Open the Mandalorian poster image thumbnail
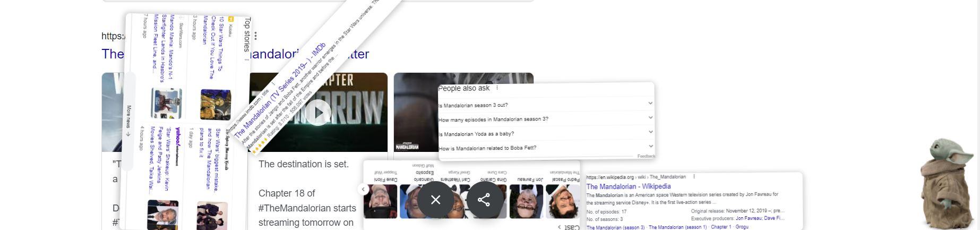 (463, 112)
